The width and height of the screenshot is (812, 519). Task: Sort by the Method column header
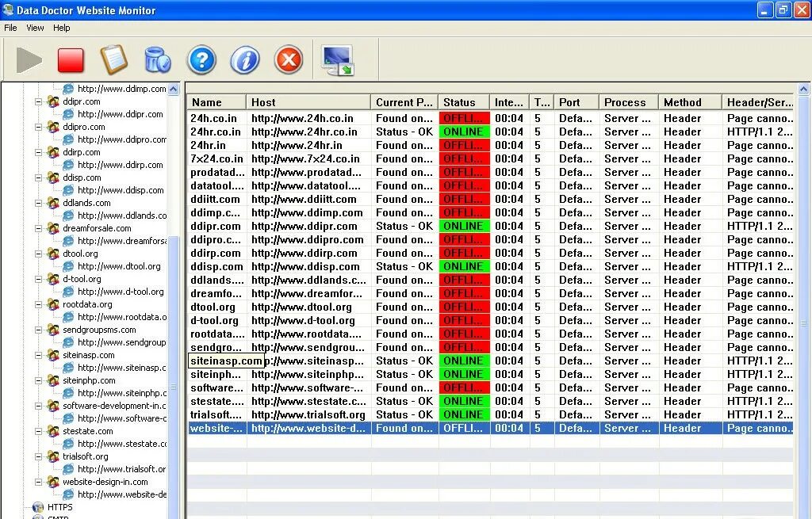[690, 102]
